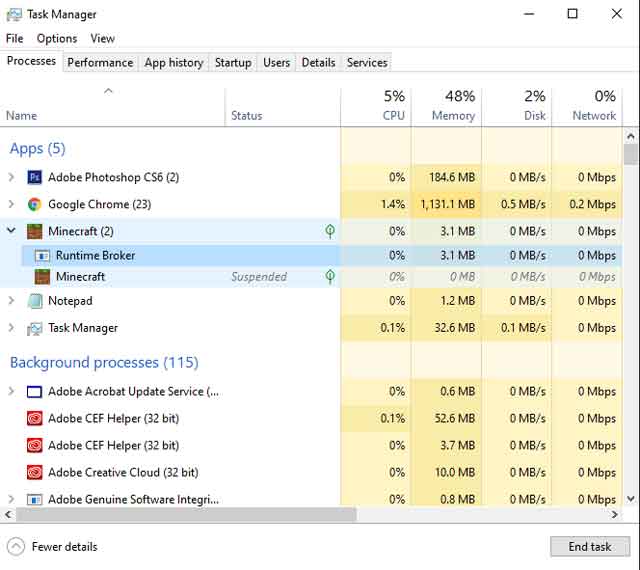This screenshot has height=570, width=640.
Task: Click the horizontal scrollbar at the bottom
Action: coord(300,514)
